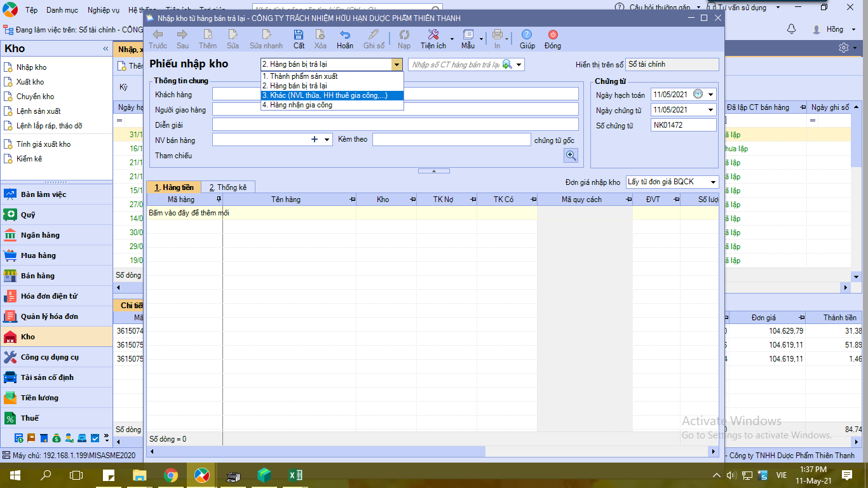Open the Mẫu dropdown arrow

pyautogui.click(x=480, y=39)
